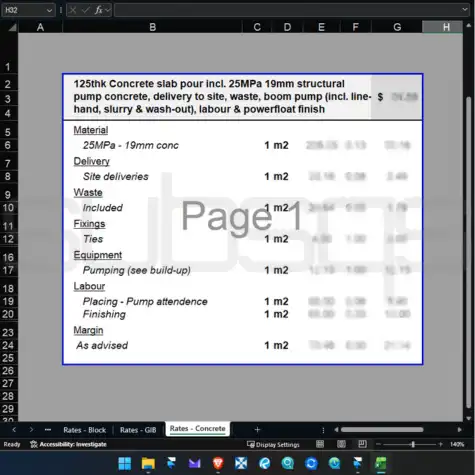Click the Material heading cell
475x475 pixels.
(91, 130)
